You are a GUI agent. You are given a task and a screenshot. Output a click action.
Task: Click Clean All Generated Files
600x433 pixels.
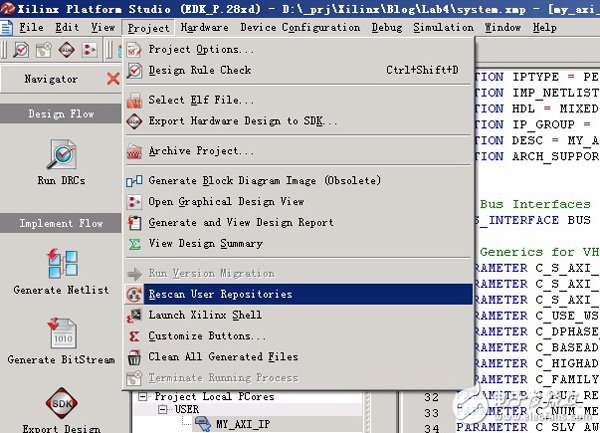[223, 357]
